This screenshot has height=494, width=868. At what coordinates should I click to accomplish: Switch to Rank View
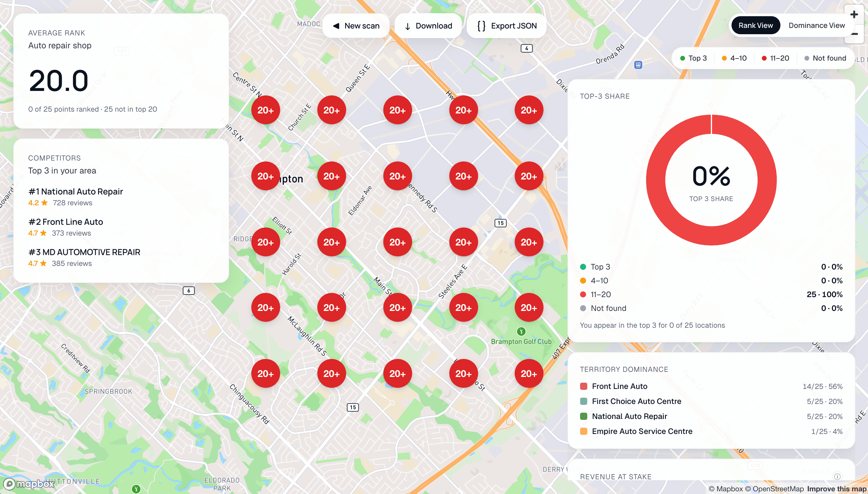[756, 26]
